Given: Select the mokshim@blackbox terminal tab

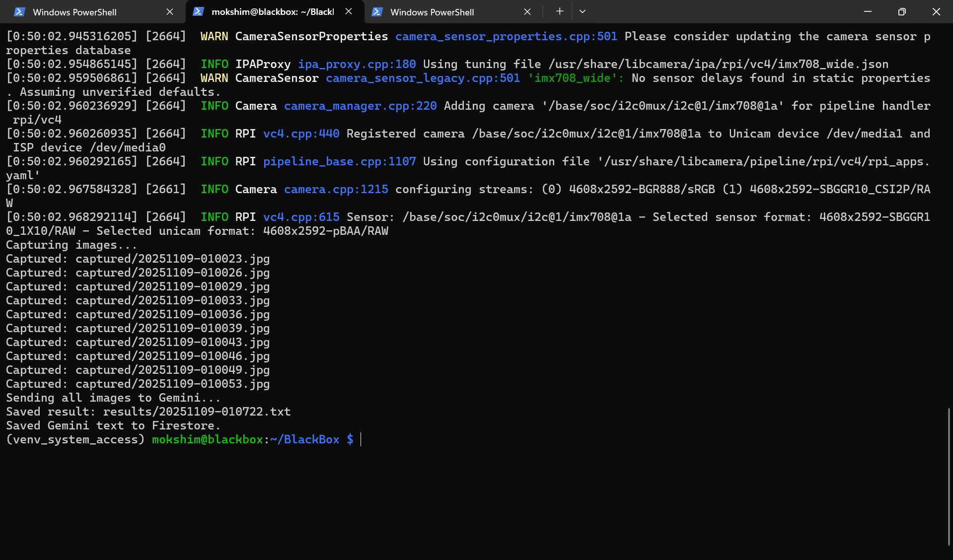Looking at the screenshot, I should pyautogui.click(x=274, y=12).
